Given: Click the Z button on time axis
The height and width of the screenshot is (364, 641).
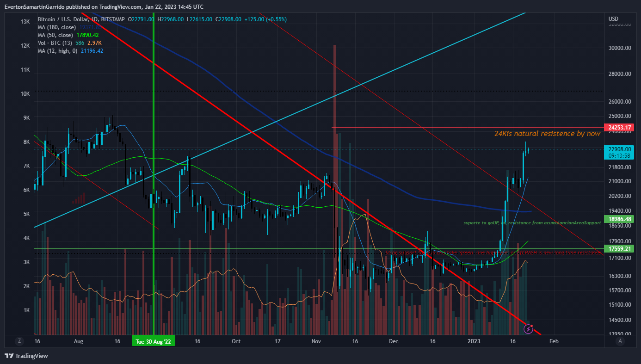Looking at the screenshot, I should click(19, 341).
